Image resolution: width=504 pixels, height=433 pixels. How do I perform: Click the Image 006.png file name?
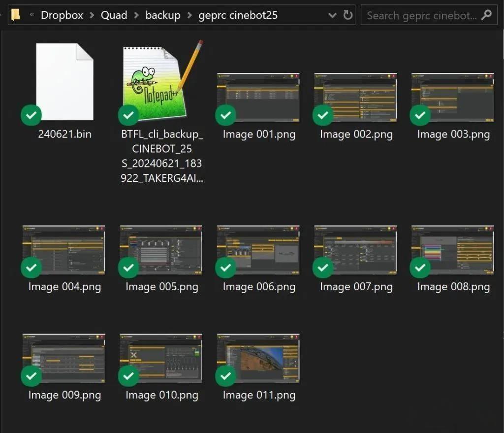pos(259,287)
